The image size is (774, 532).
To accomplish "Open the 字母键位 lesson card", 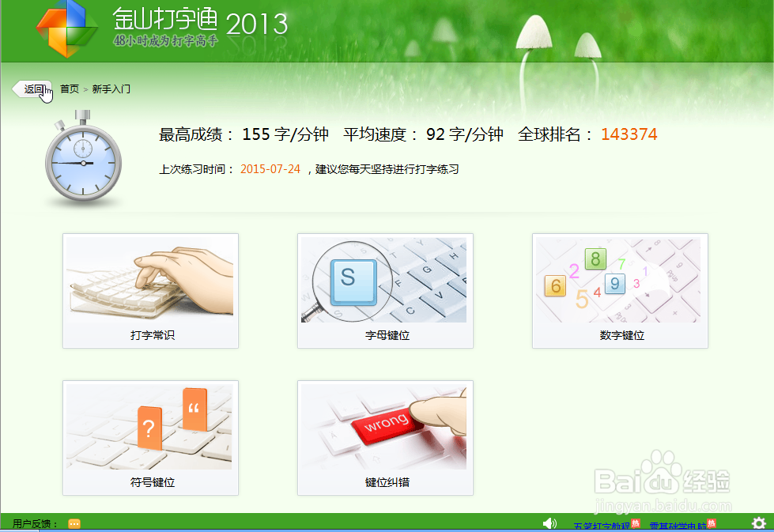I will click(385, 291).
